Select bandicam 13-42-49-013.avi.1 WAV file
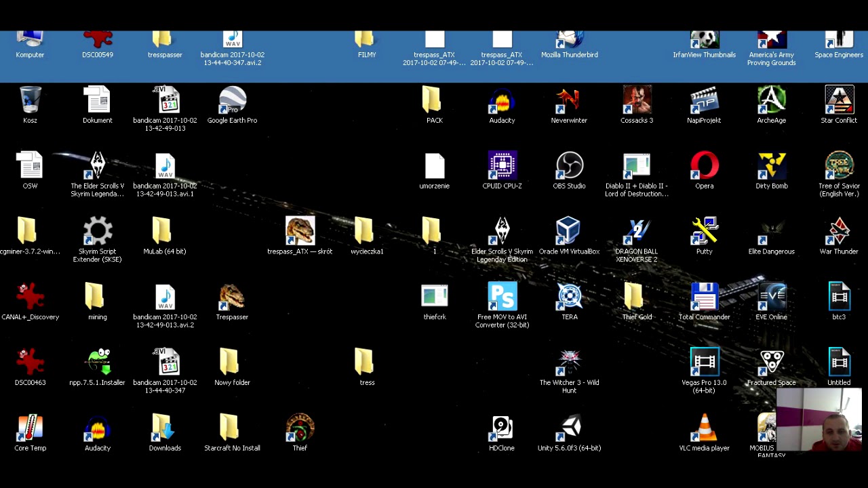Image resolution: width=868 pixels, height=488 pixels. pyautogui.click(x=164, y=175)
